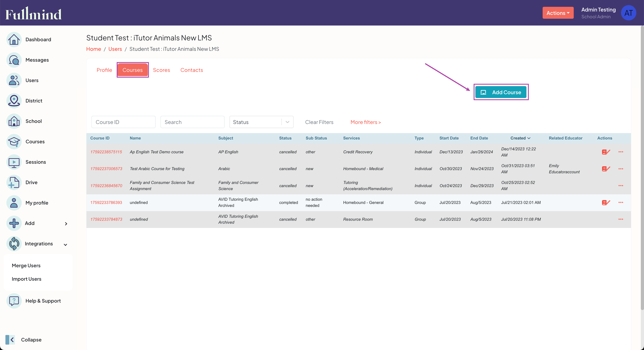Expand the Actions dropdown in the header
The width and height of the screenshot is (644, 350).
click(558, 13)
